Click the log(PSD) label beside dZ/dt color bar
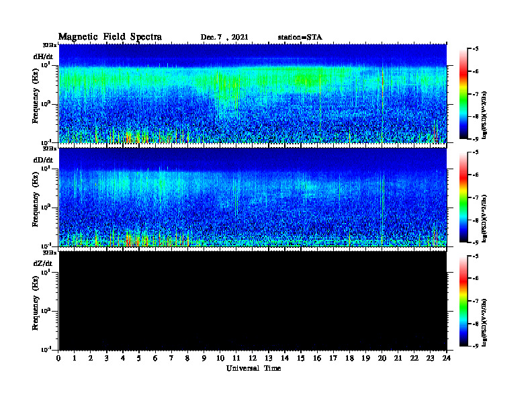This screenshot has height=411, width=532. point(484,322)
